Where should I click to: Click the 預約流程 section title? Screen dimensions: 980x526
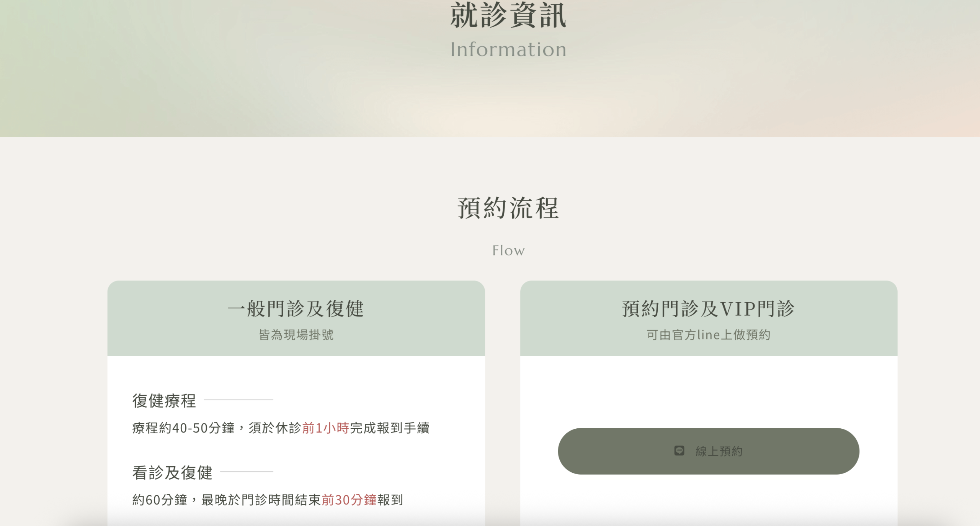pyautogui.click(x=508, y=208)
